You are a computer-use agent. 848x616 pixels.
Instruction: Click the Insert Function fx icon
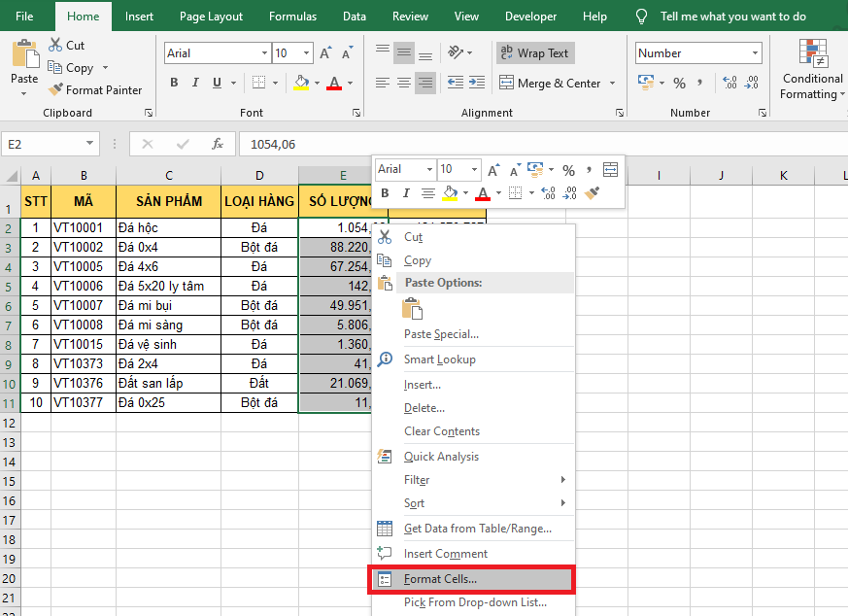219,144
